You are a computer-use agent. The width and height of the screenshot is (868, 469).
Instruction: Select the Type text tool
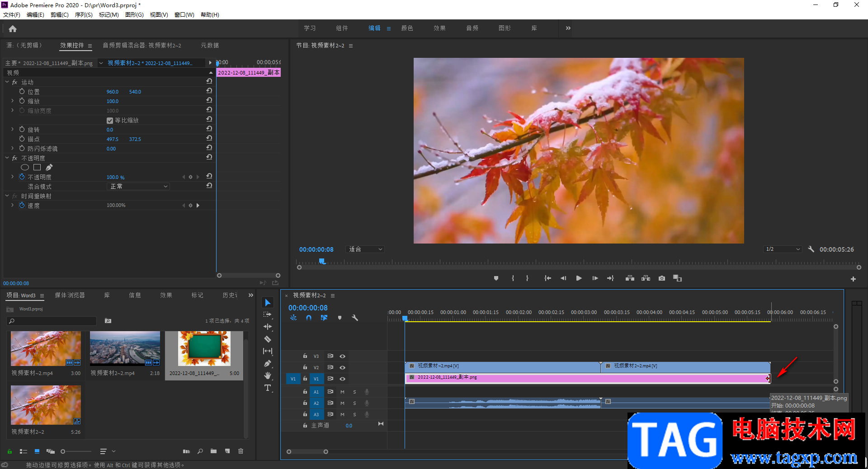268,388
